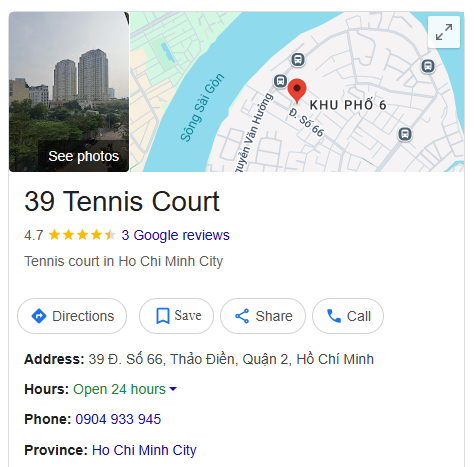The width and height of the screenshot is (474, 467).
Task: Click the phone handset Call icon
Action: [334, 316]
